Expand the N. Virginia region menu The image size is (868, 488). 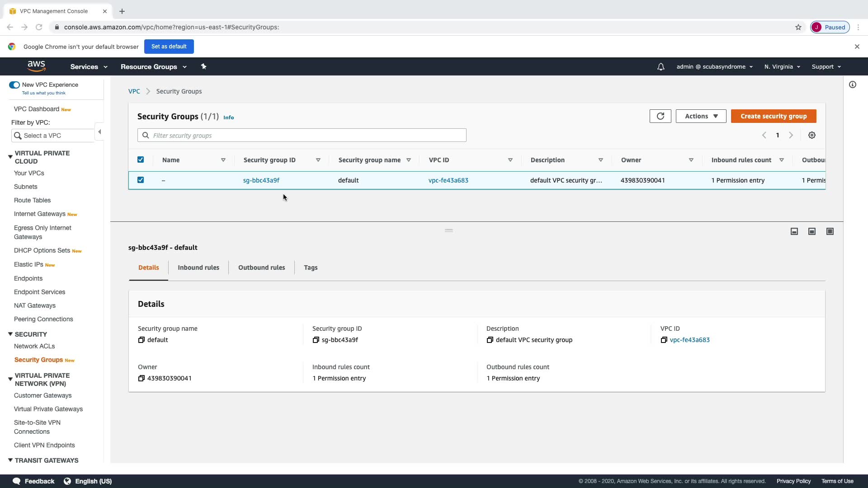click(x=782, y=67)
